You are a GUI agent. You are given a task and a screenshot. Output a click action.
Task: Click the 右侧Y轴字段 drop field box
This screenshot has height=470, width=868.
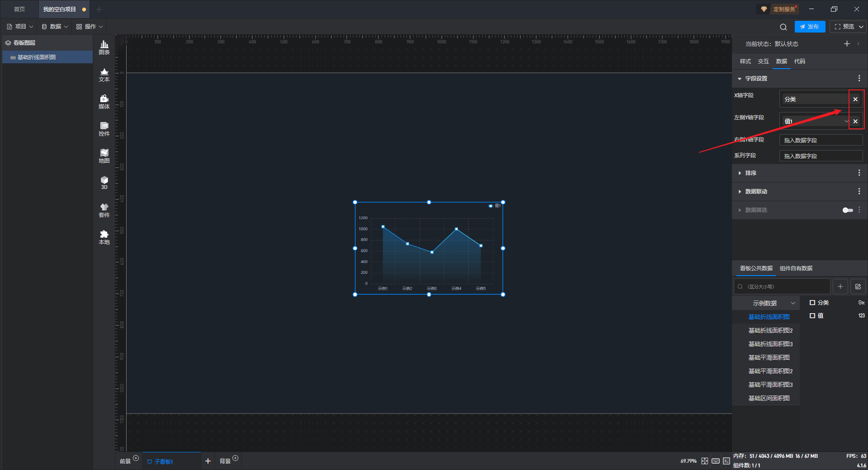click(821, 141)
